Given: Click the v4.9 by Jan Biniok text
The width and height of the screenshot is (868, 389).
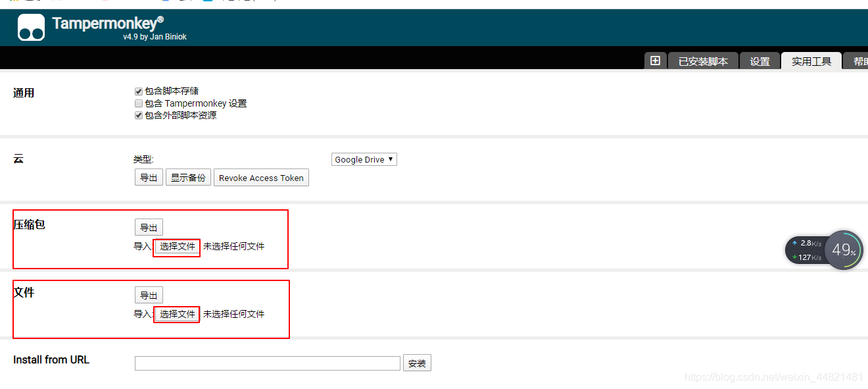Looking at the screenshot, I should coord(155,37).
